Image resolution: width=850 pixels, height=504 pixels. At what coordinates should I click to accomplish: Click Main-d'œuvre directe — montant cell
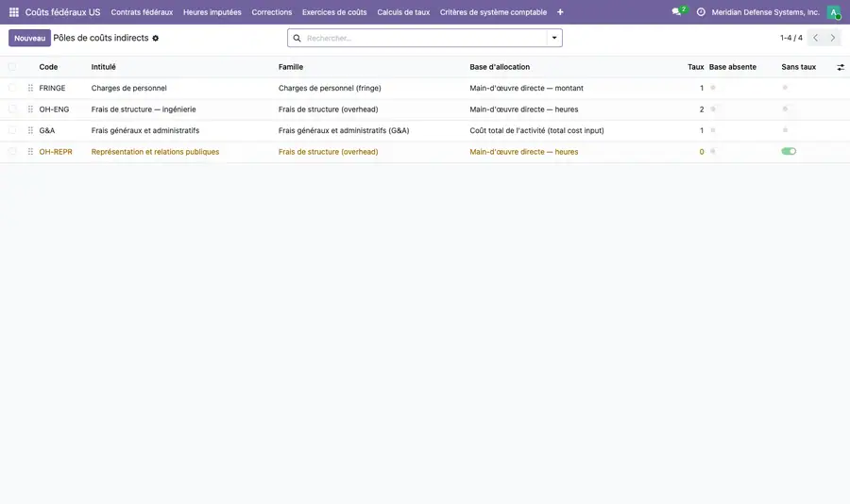tap(526, 88)
